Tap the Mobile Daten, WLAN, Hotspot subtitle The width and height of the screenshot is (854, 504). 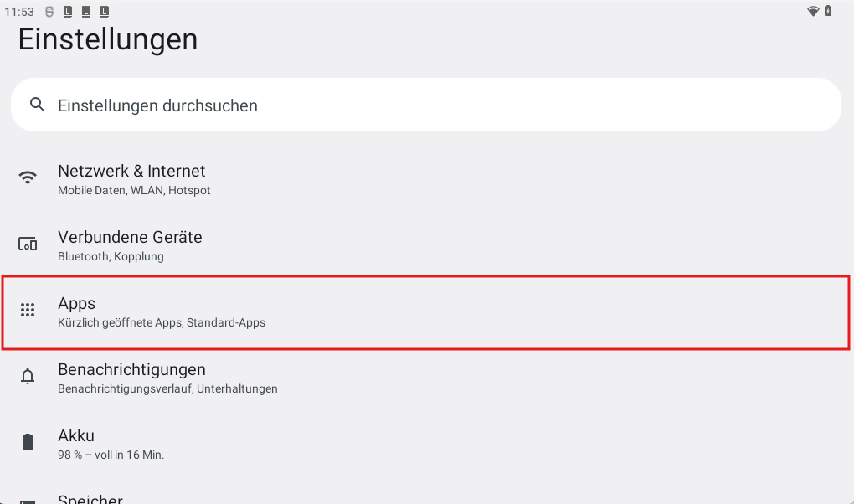point(134,190)
